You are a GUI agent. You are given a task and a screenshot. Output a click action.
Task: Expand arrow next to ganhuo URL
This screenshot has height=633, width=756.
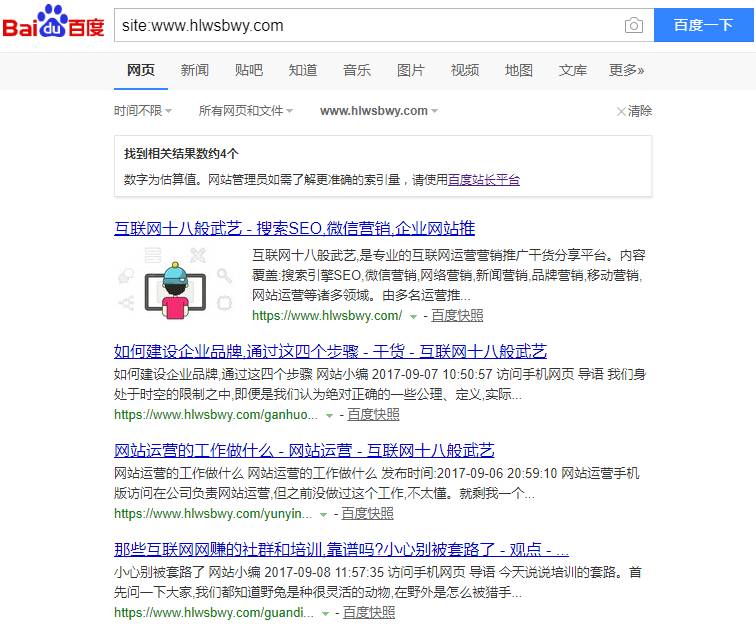coord(329,416)
